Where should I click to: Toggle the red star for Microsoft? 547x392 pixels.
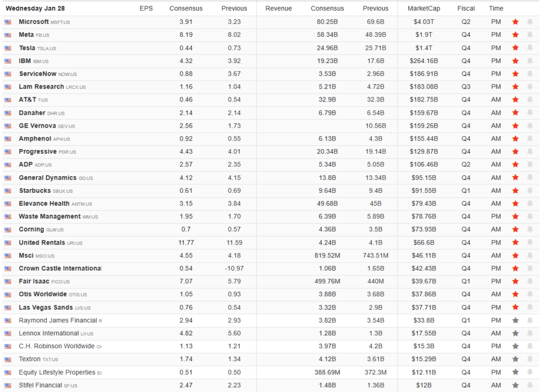[x=515, y=21]
